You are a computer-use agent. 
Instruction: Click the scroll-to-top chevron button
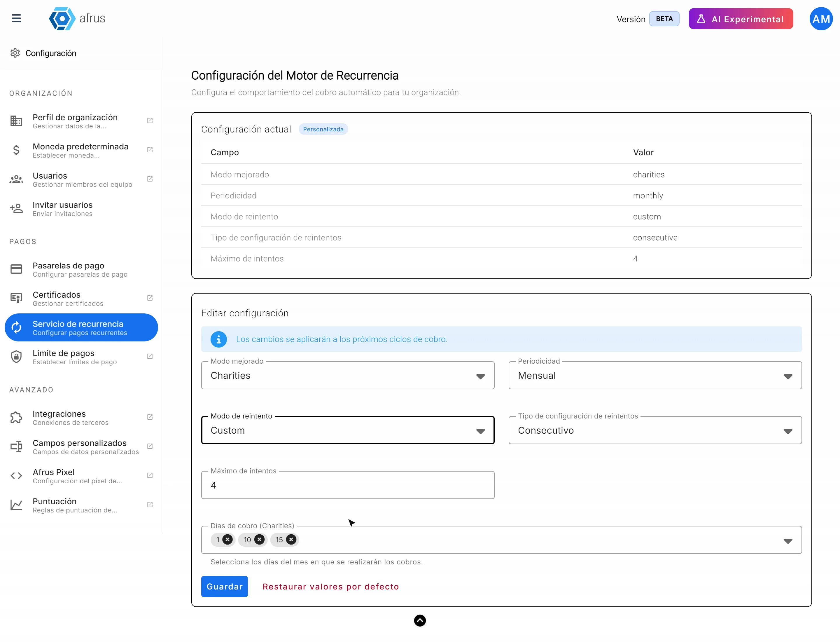(420, 621)
